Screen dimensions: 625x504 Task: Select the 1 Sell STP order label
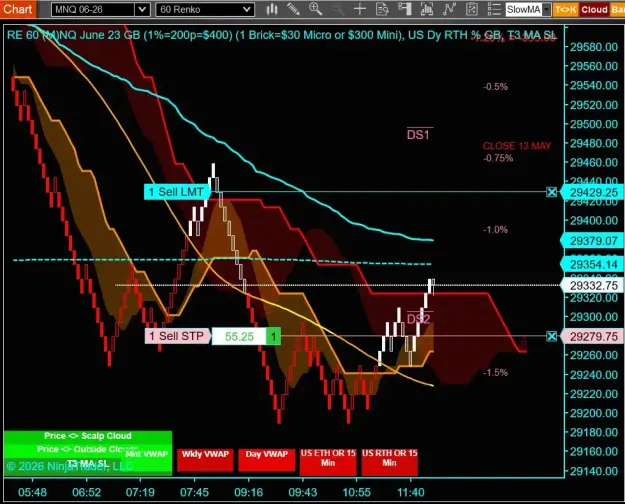click(177, 336)
